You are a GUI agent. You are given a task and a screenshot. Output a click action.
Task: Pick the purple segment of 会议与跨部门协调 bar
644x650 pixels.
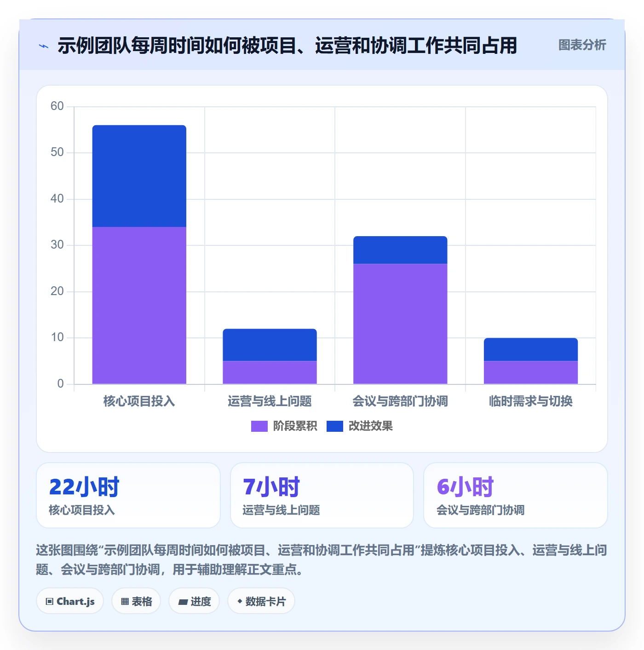coord(400,324)
